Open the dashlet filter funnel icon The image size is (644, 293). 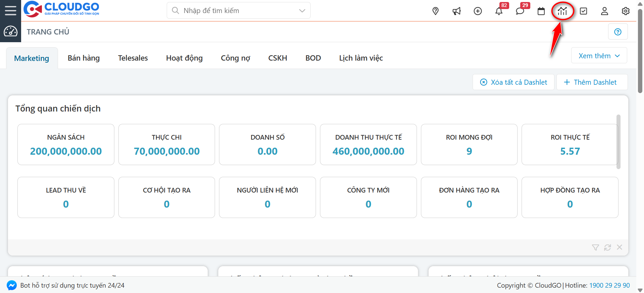[595, 247]
